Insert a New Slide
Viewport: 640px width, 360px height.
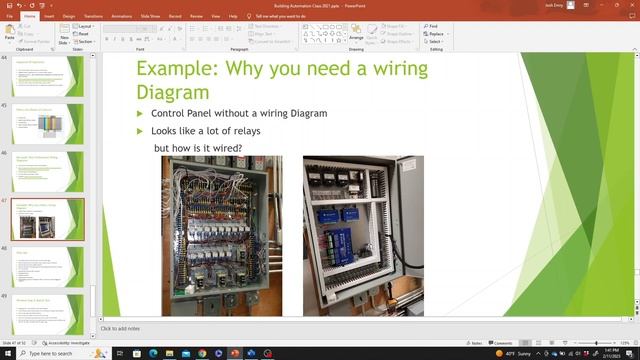click(64, 34)
